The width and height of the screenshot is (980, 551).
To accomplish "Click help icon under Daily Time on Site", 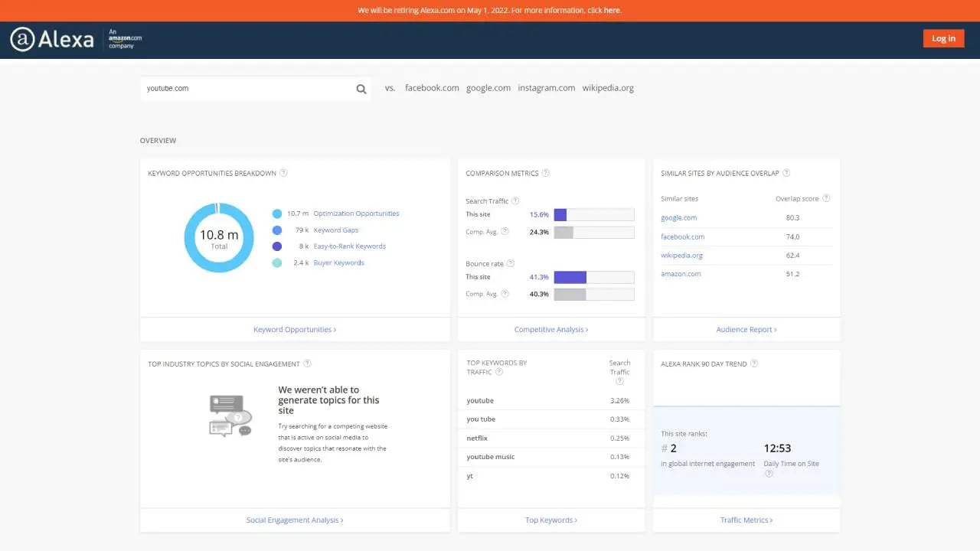I will pyautogui.click(x=769, y=473).
